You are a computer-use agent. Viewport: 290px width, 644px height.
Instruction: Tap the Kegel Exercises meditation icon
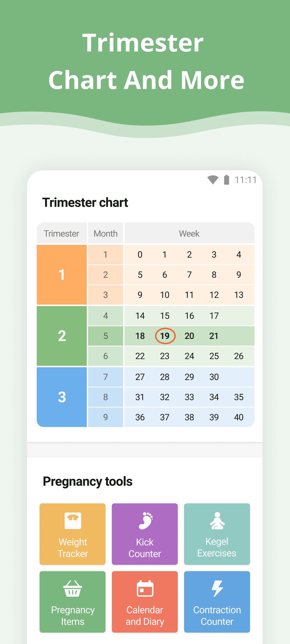pos(217,521)
